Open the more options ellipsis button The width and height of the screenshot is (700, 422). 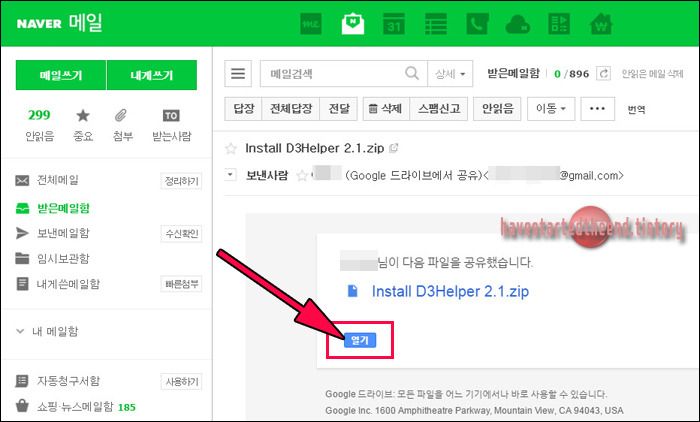click(x=597, y=109)
